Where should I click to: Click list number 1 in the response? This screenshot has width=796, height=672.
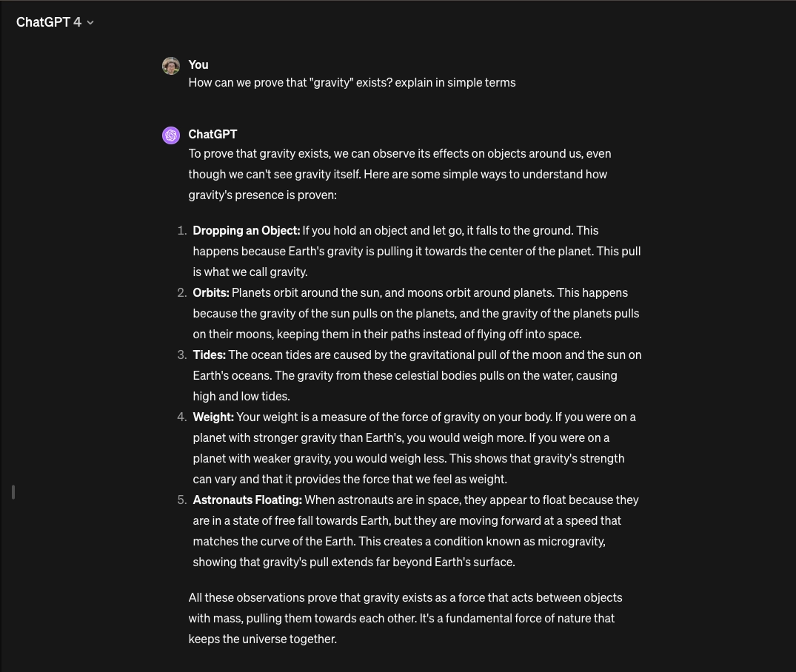point(181,230)
